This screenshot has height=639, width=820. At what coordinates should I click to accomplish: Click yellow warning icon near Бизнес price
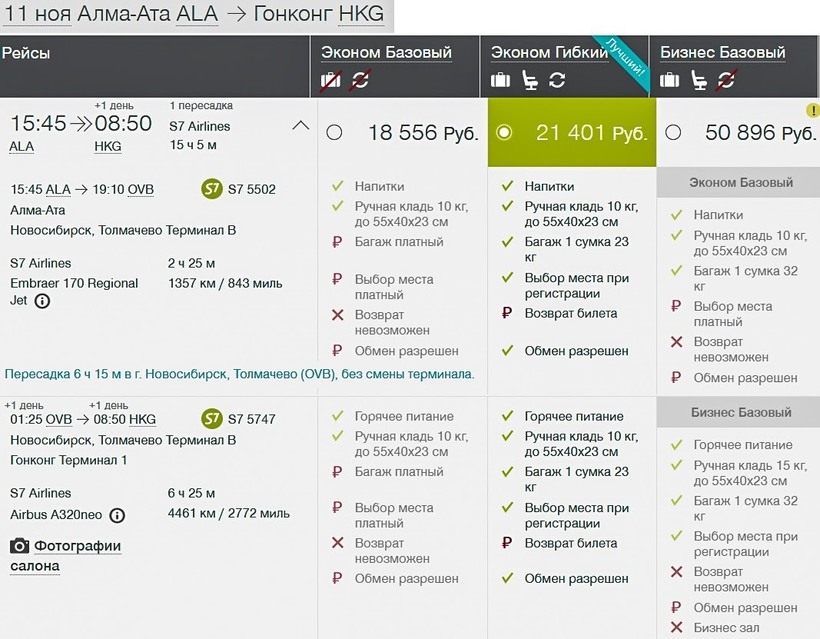click(813, 110)
